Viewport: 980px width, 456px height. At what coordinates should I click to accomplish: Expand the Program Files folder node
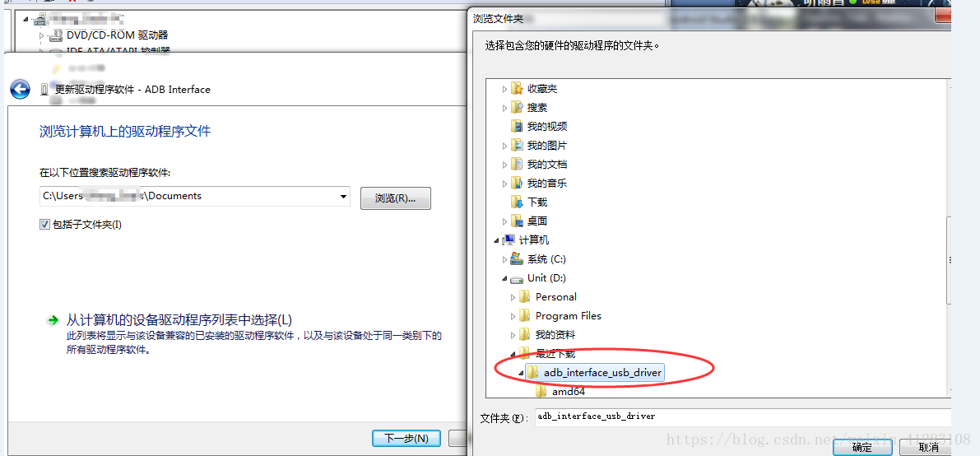point(513,316)
